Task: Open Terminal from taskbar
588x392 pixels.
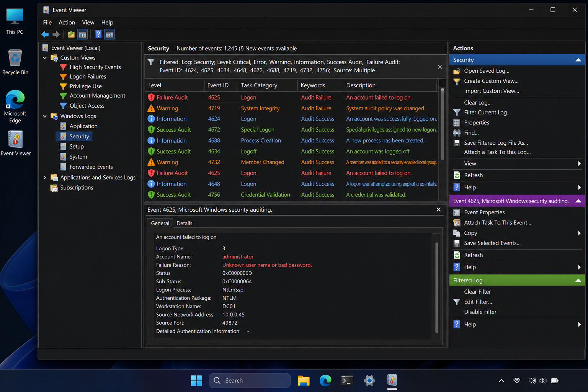Action: pos(347,381)
